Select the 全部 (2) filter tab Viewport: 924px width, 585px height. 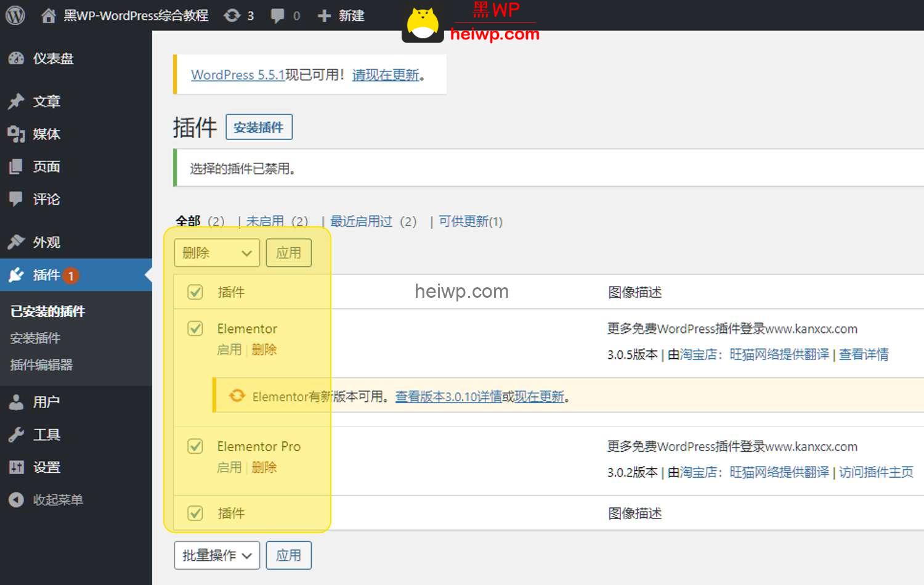pos(200,221)
